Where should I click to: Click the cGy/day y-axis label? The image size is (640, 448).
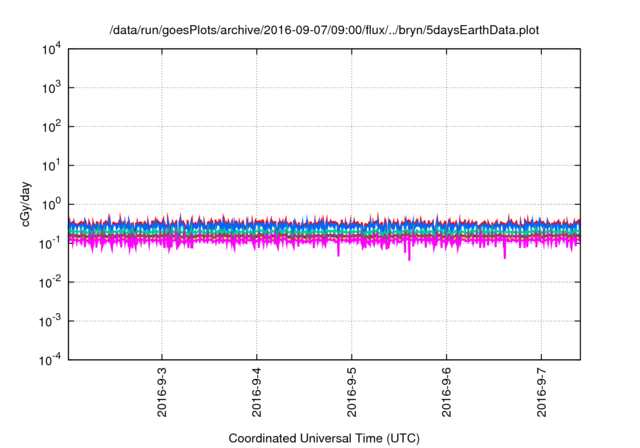(25, 204)
